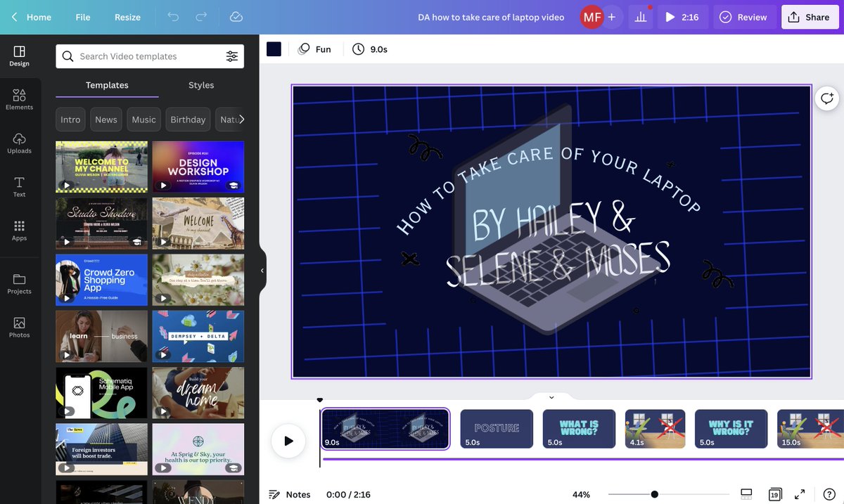The height and width of the screenshot is (504, 844).
Task: Open the page background color swatch
Action: pos(274,49)
